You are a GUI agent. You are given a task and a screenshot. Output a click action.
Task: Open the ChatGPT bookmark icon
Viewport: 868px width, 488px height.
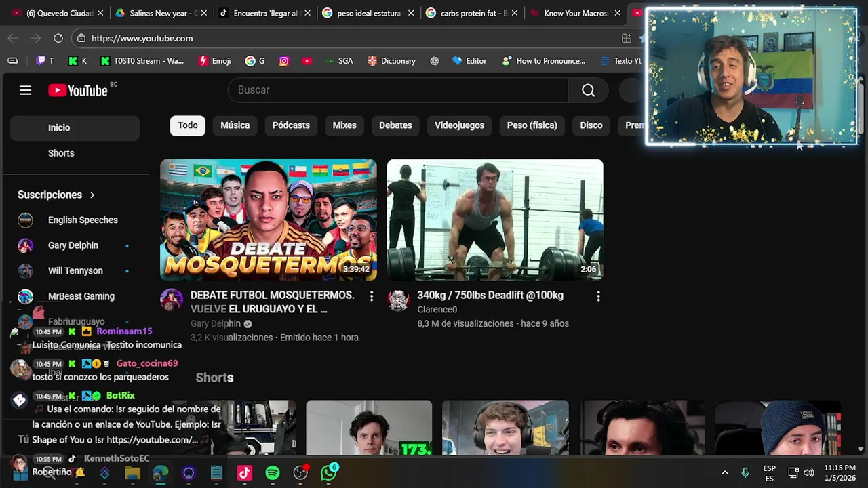coord(434,60)
